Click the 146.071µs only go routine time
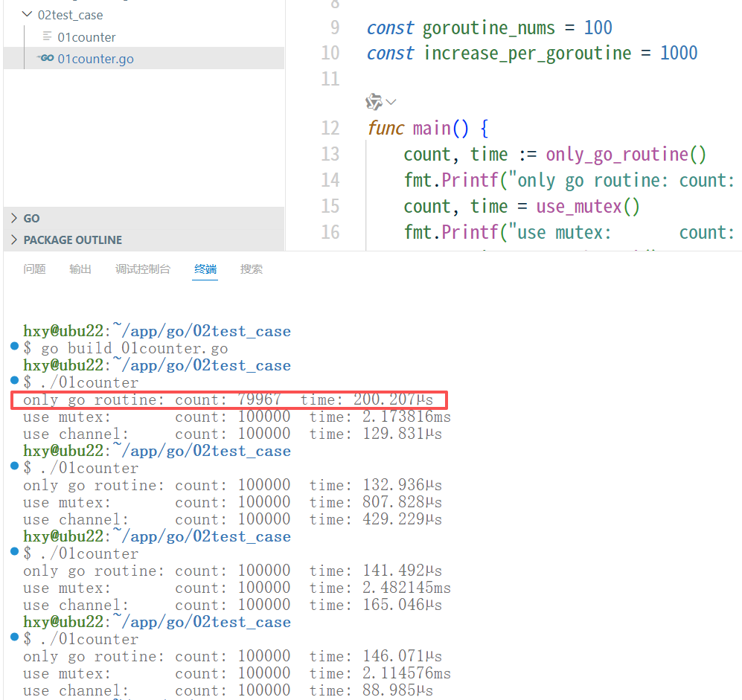 tap(402, 656)
